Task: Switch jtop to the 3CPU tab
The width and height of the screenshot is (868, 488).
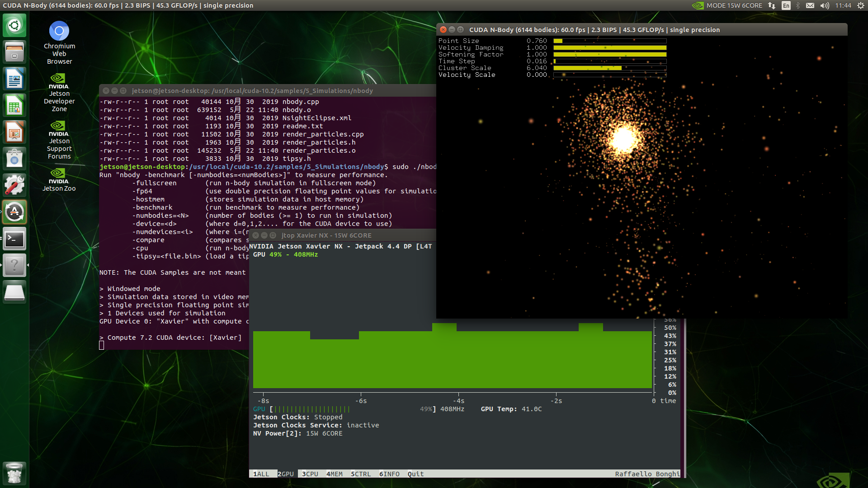Action: click(x=310, y=474)
